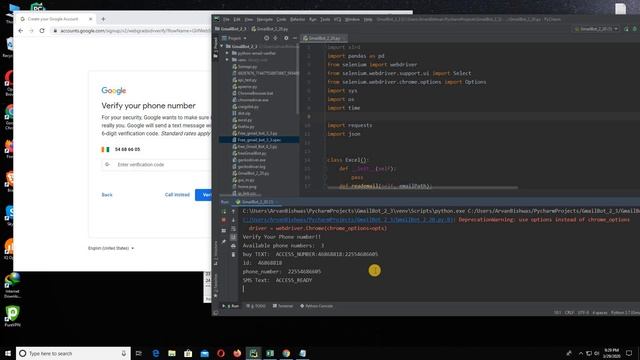
Task: Click the scroll down arrow in Run console
Action: [x=233, y=220]
